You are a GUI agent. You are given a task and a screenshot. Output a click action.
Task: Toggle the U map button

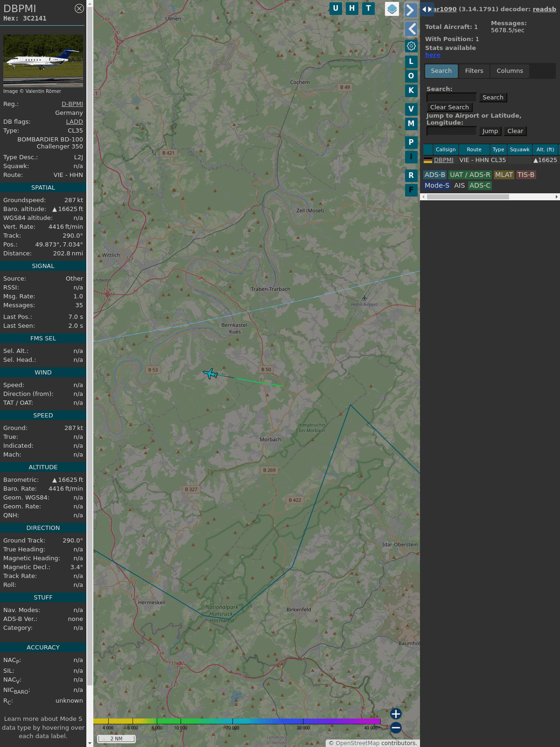pyautogui.click(x=336, y=8)
